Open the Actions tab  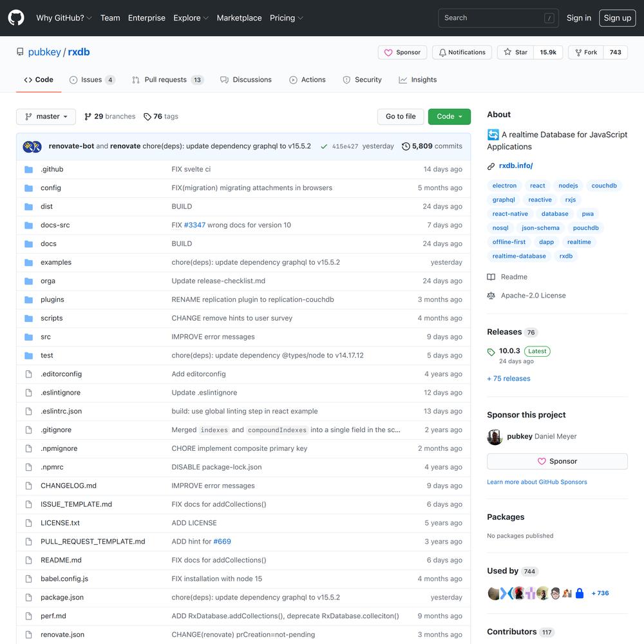click(308, 80)
